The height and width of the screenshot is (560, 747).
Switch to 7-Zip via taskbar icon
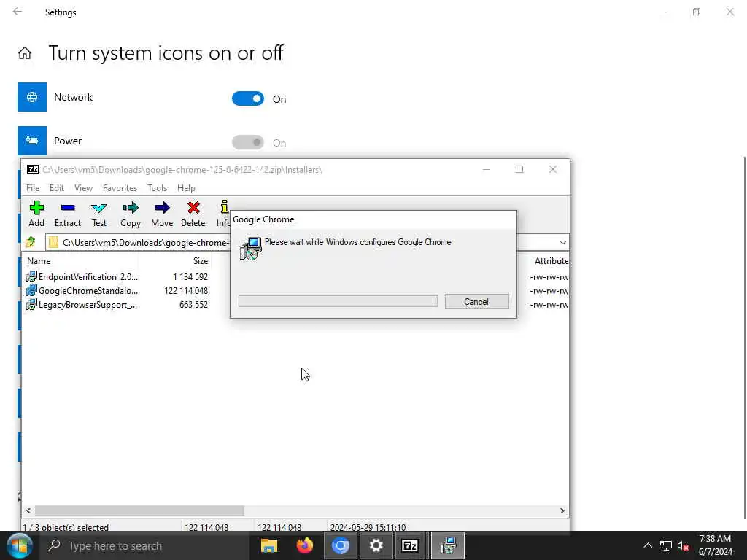[410, 545]
